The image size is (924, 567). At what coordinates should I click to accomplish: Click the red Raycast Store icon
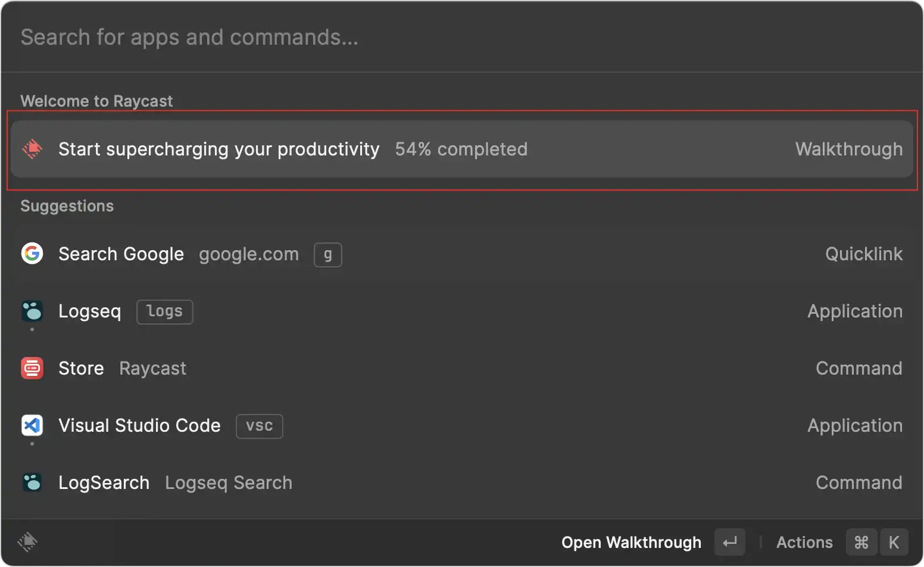32,368
